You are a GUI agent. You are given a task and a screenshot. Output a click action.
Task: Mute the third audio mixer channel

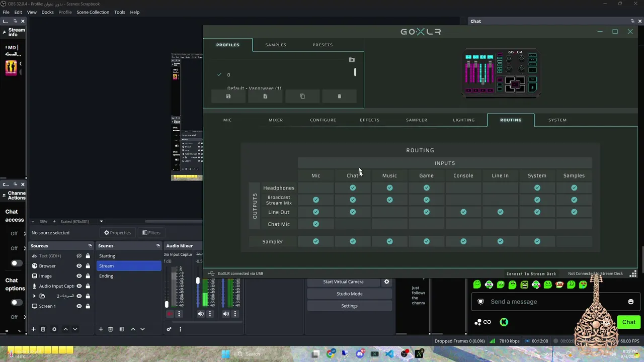[226, 314]
